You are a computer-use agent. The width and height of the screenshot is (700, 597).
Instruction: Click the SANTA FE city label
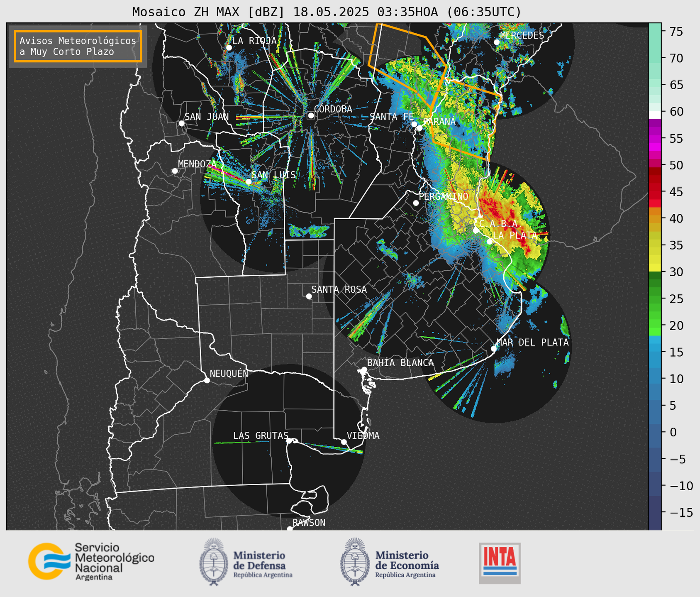(x=392, y=117)
